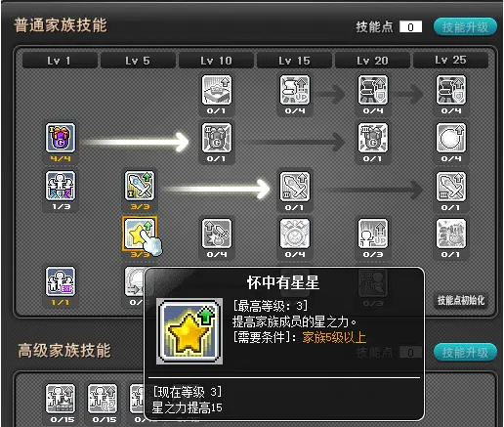Select the gray drum G skill under Lv 10
This screenshot has width=504, height=427.
[x=217, y=138]
